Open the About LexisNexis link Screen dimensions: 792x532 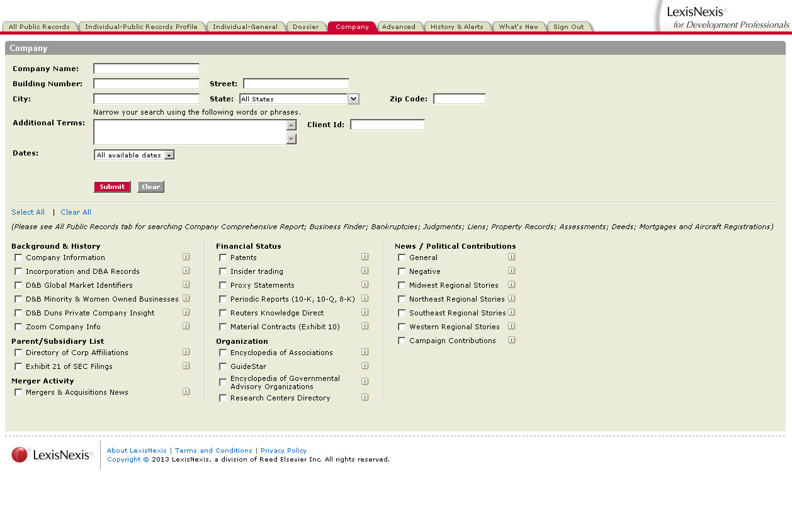137,450
